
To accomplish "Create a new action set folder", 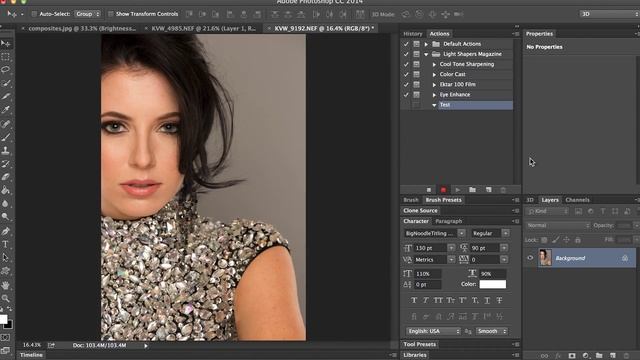I will [x=472, y=190].
